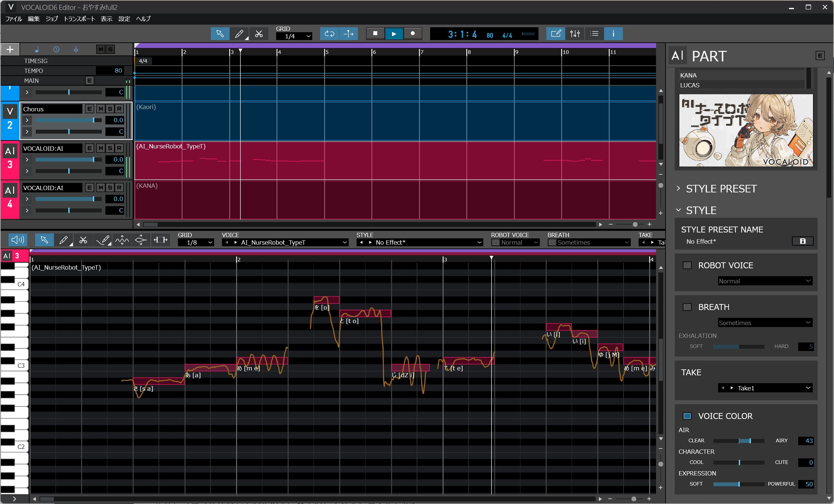The image size is (834, 504).
Task: Select the scissors tool in top toolbar
Action: (x=259, y=34)
